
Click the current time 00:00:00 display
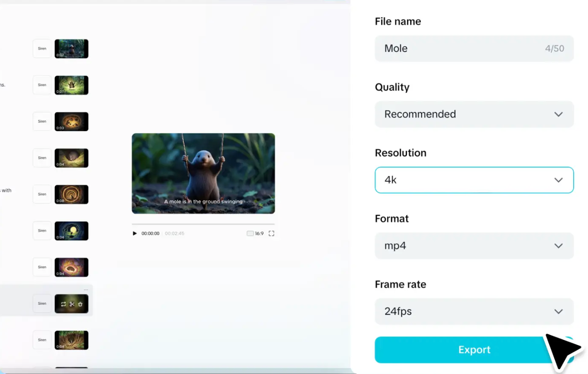point(150,233)
